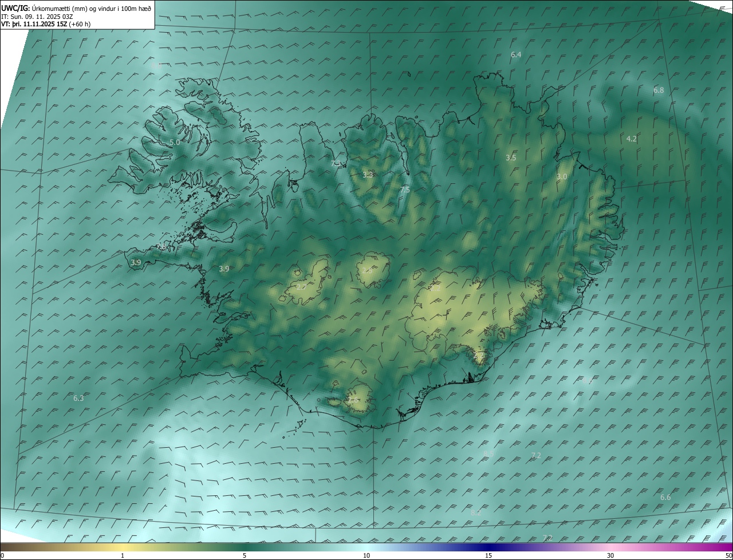Click the 6.8 value label on the map

[659, 90]
